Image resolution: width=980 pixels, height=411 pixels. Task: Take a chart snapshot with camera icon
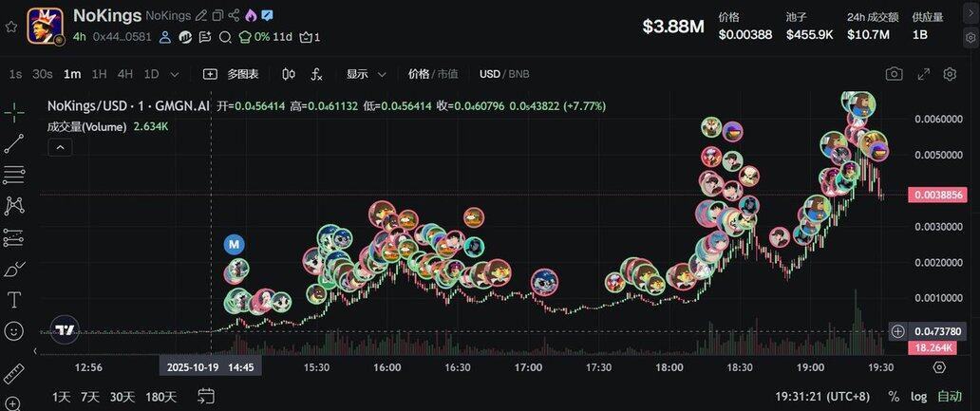[894, 74]
